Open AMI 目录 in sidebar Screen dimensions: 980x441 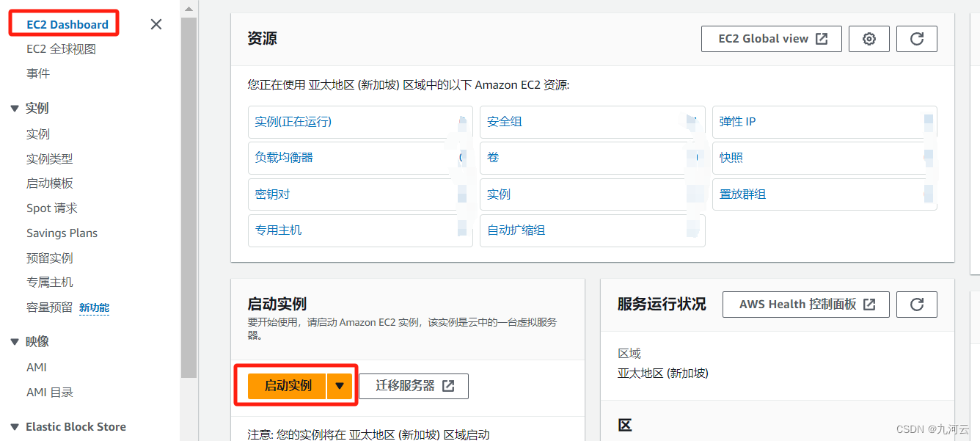tap(50, 392)
